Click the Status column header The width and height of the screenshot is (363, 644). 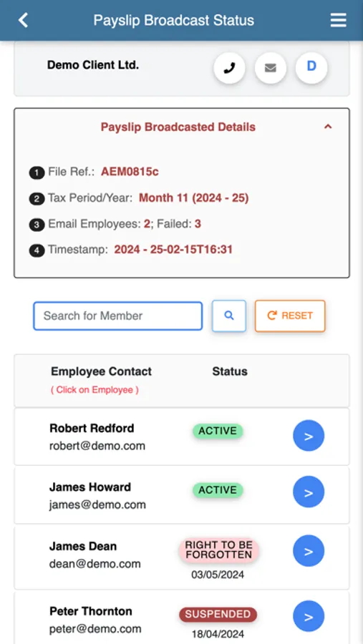pos(230,371)
